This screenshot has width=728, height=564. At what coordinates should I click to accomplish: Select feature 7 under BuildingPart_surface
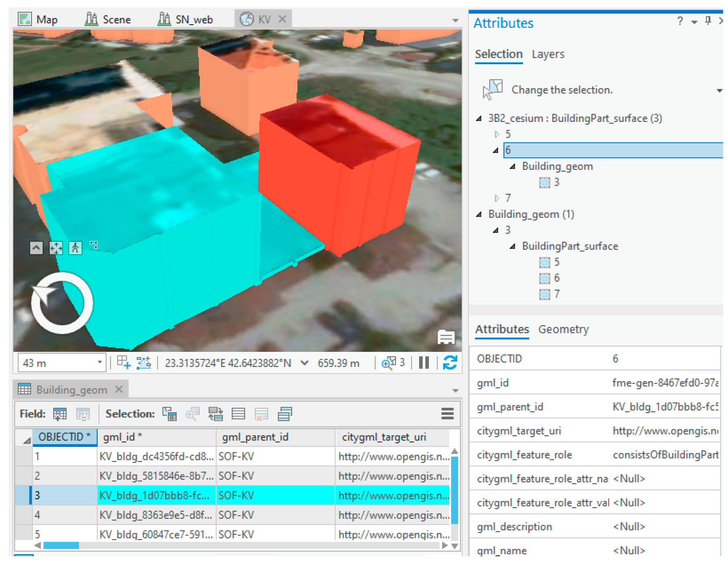pos(556,294)
